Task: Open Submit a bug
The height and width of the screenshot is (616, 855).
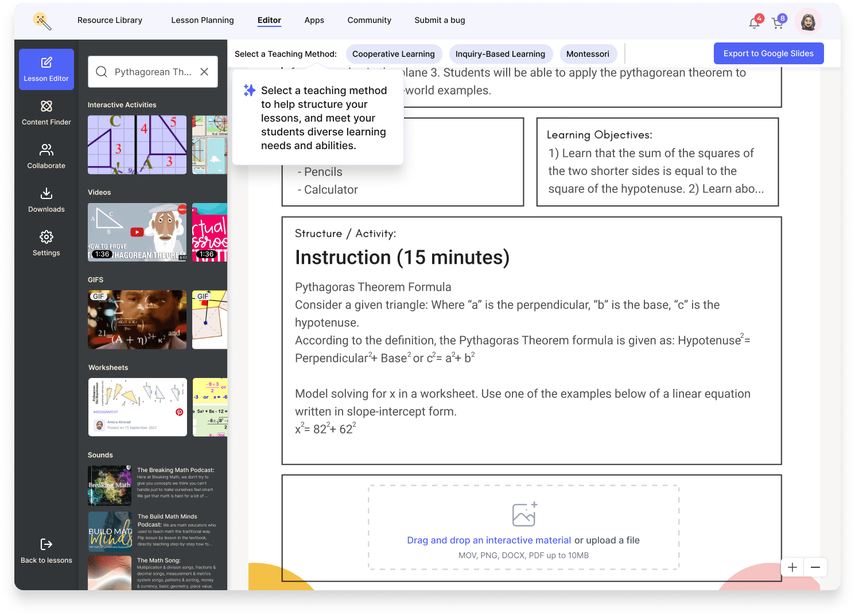Action: [x=440, y=20]
